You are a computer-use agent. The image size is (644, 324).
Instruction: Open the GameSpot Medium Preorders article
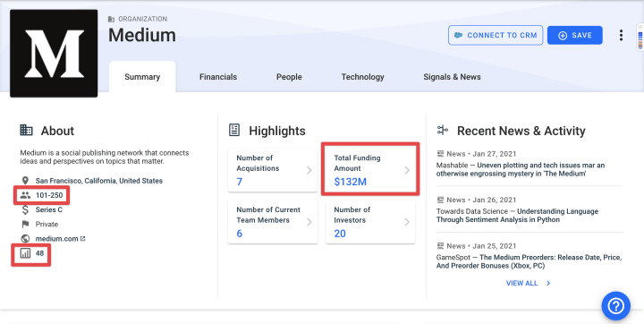(x=529, y=261)
